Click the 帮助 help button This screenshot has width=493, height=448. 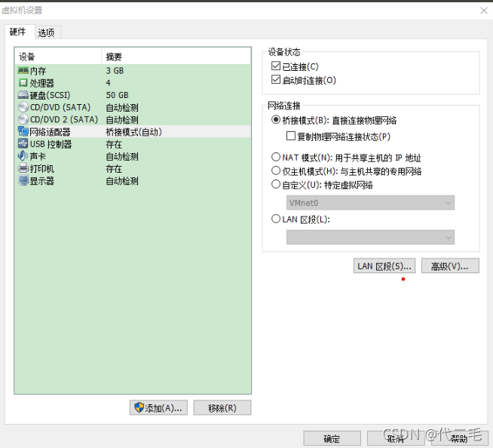[x=459, y=438]
